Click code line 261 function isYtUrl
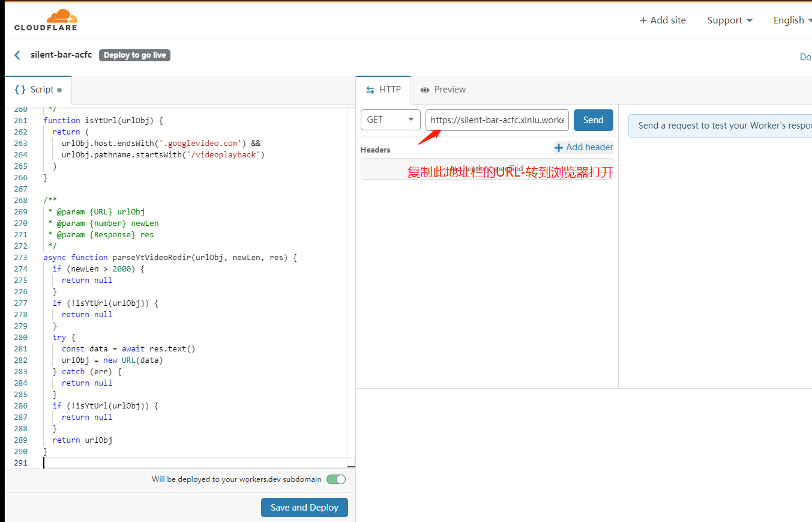 (x=103, y=120)
